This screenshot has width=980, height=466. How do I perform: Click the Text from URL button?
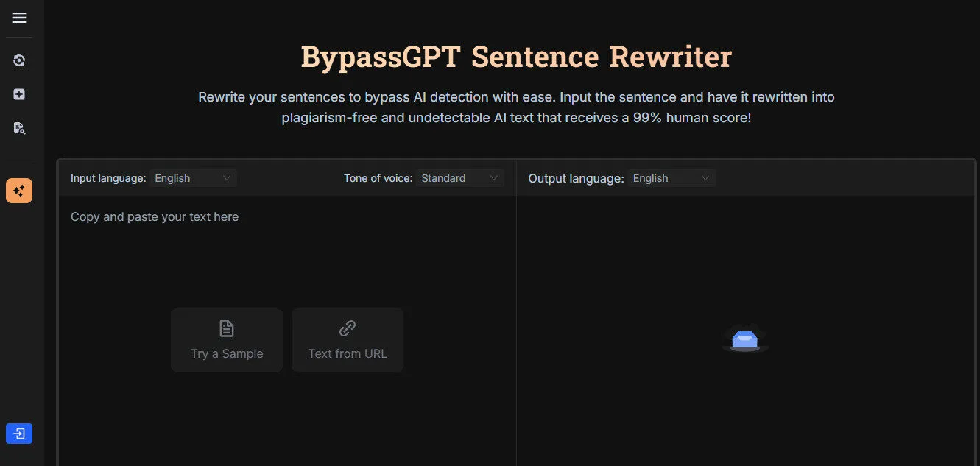(x=347, y=340)
